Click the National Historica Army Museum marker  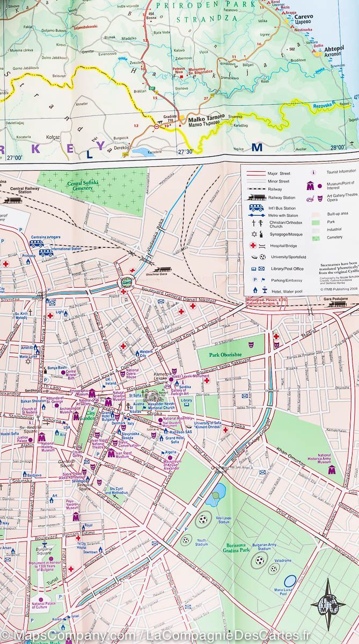[x=332, y=471]
